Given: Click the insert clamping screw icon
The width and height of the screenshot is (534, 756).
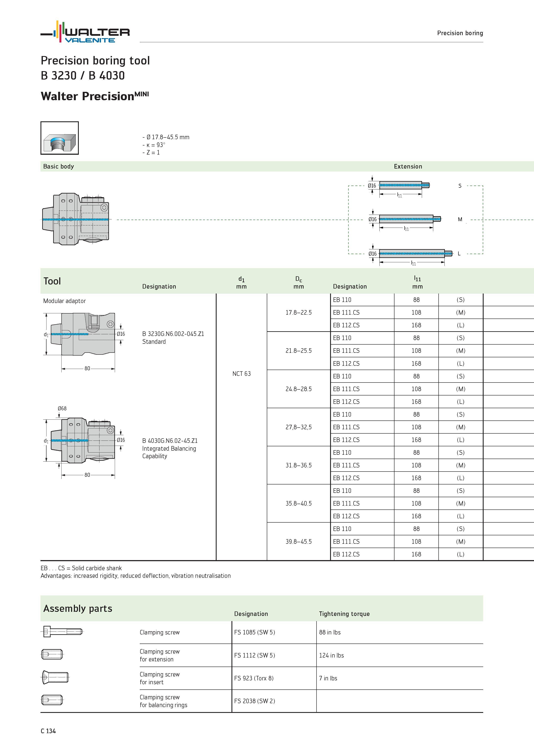Looking at the screenshot, I should tap(55, 677).
